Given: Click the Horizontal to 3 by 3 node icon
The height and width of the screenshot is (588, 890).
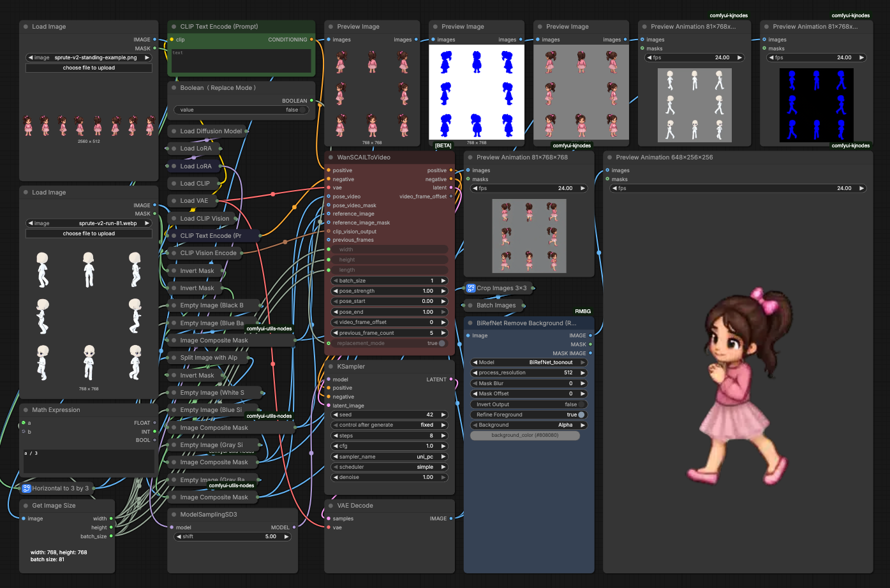Looking at the screenshot, I should [27, 489].
